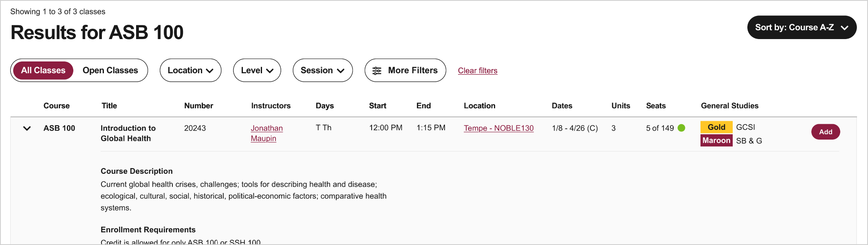Open the Level filter dropdown
The width and height of the screenshot is (868, 245).
tap(257, 70)
